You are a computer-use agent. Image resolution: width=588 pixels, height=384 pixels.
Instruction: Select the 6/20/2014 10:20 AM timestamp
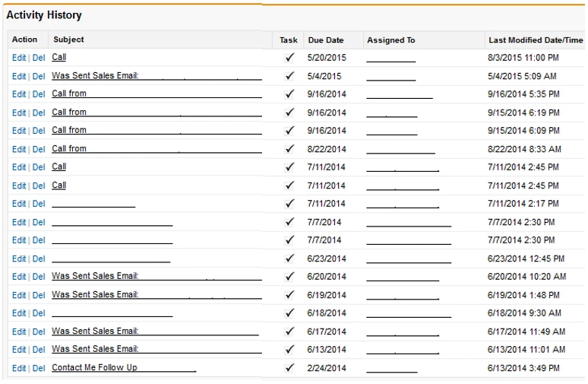point(527,277)
